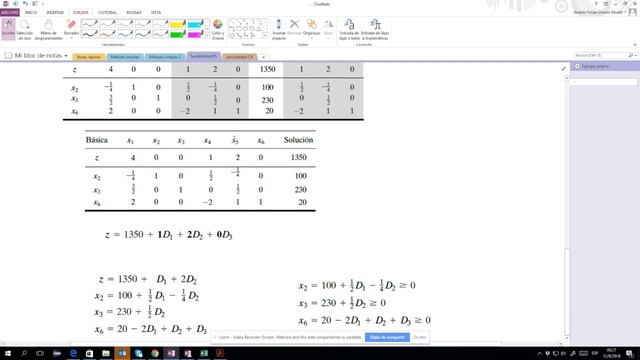Select the thin red pen in top row
Image resolution: width=640 pixels, height=360 pixels.
pos(107,24)
